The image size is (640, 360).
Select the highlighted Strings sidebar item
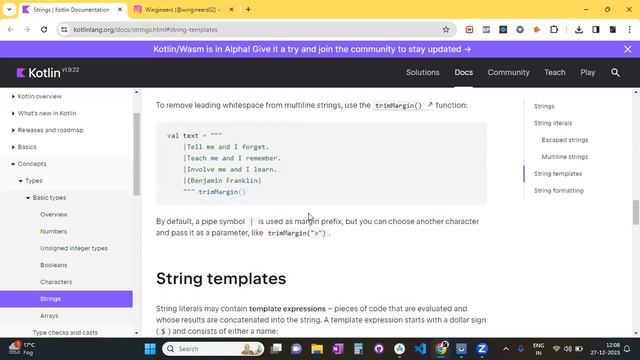(x=66, y=299)
